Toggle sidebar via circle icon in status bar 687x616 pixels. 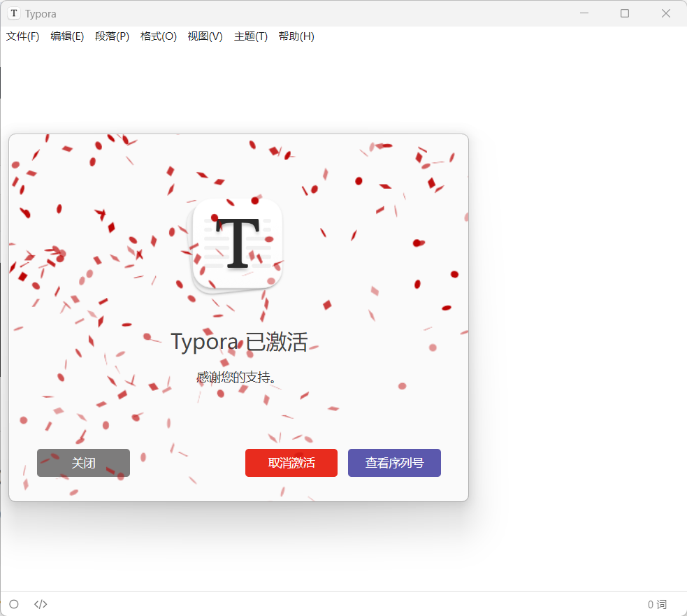(14, 604)
